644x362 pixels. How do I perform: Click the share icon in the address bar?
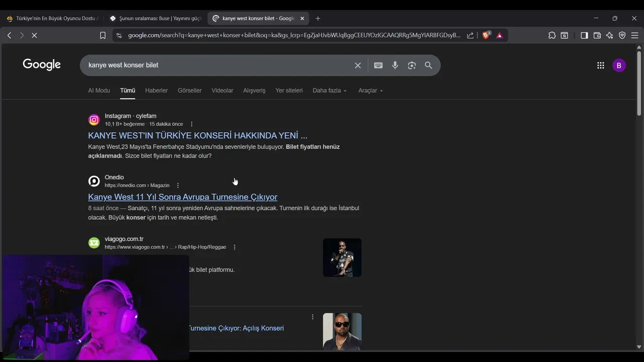[470, 35]
